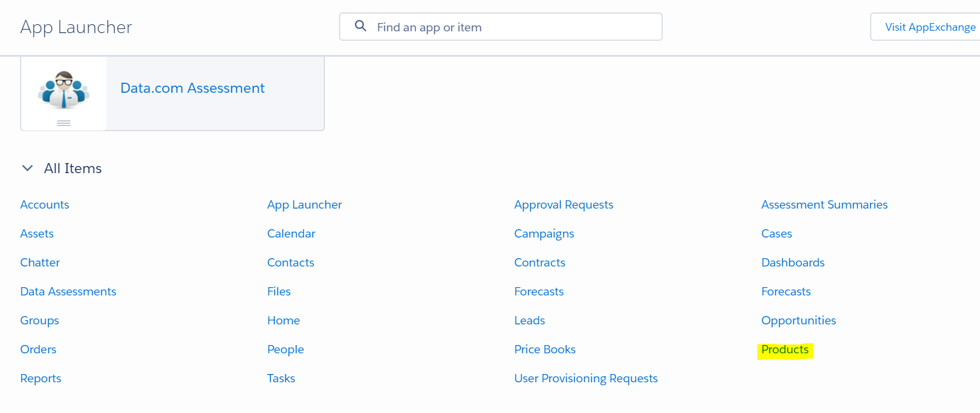This screenshot has height=413, width=980.
Task: Collapse the All Items section chevron
Action: (x=27, y=168)
